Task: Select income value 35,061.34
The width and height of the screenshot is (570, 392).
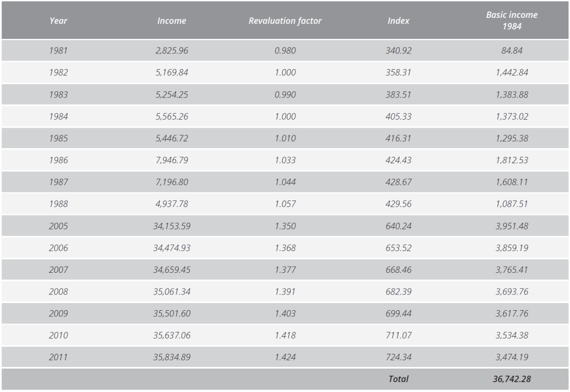Action: (171, 292)
